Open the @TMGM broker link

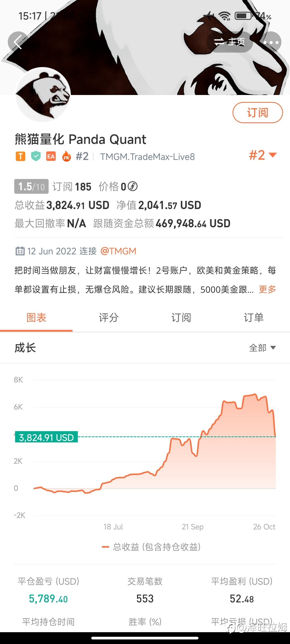118,251
